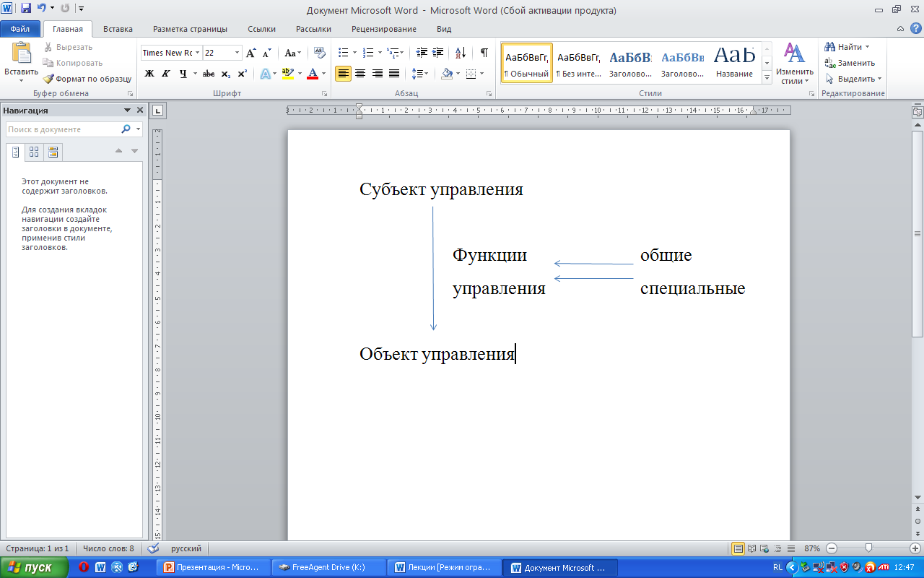The width and height of the screenshot is (924, 578).
Task: Toggle italic formatting (К)
Action: pos(166,74)
